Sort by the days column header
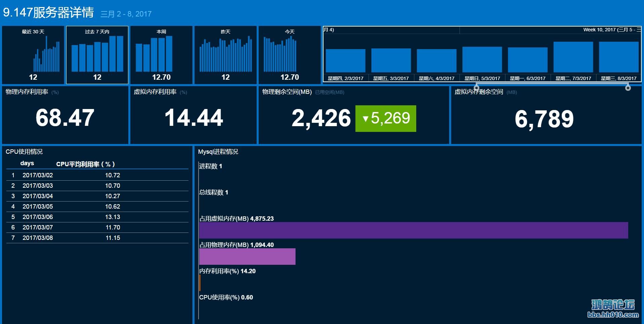 (27, 163)
